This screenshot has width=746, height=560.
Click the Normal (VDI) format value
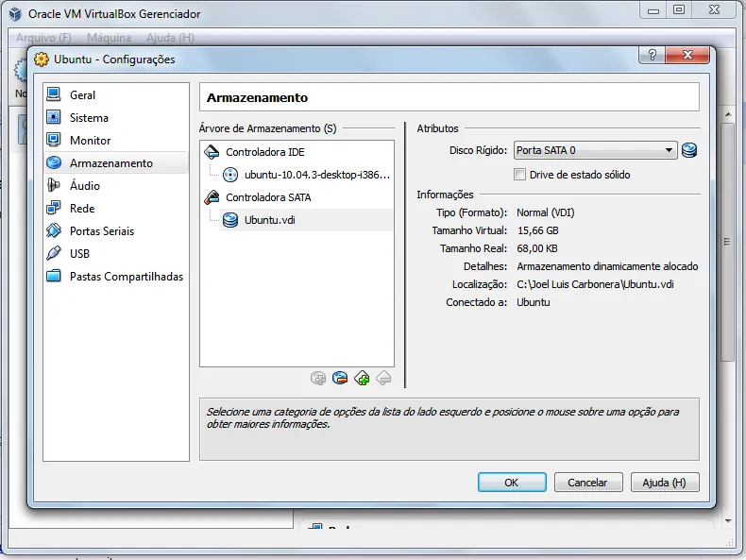[546, 212]
